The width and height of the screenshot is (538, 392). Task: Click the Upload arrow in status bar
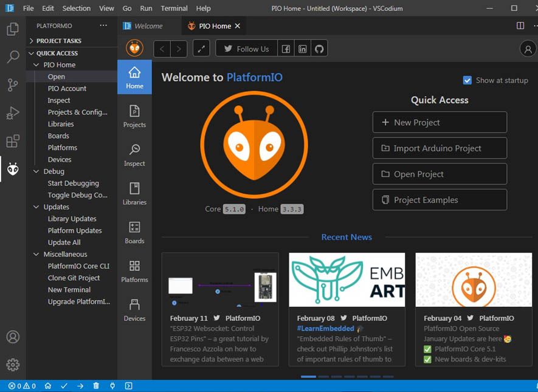pyautogui.click(x=80, y=386)
